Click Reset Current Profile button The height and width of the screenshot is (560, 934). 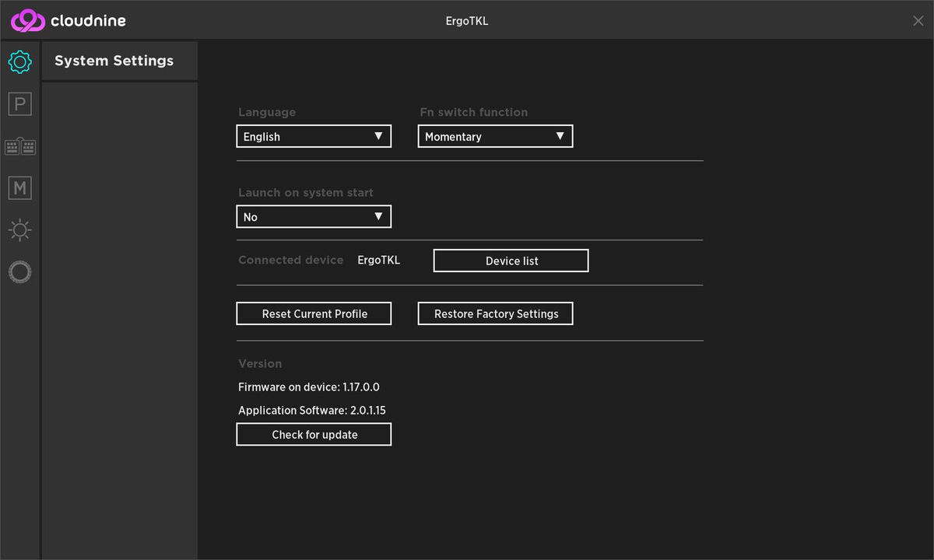coord(314,313)
